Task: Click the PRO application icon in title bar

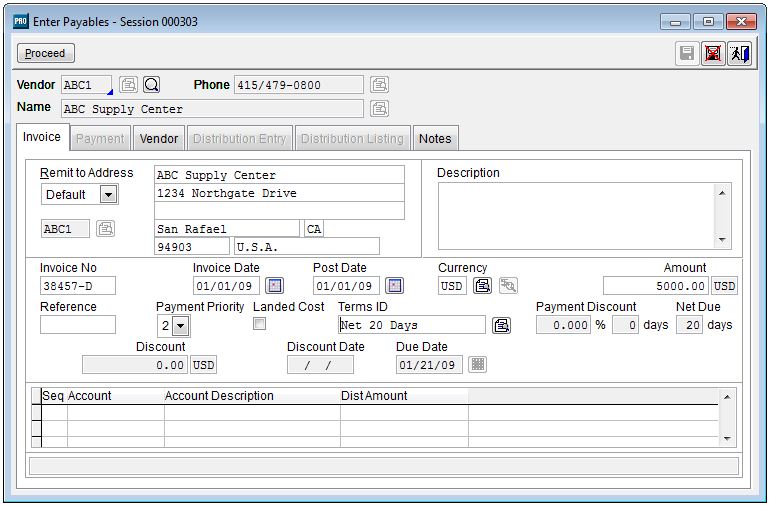Action: pos(21,21)
